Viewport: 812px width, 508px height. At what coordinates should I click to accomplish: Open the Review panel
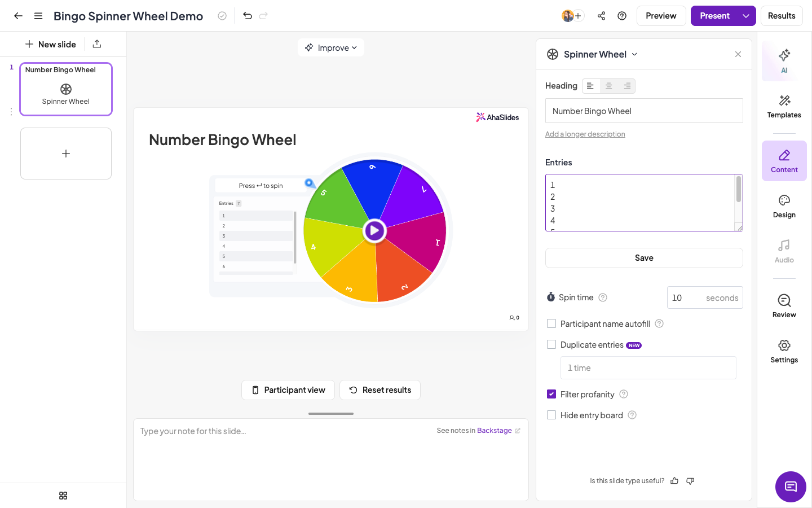[x=784, y=306]
